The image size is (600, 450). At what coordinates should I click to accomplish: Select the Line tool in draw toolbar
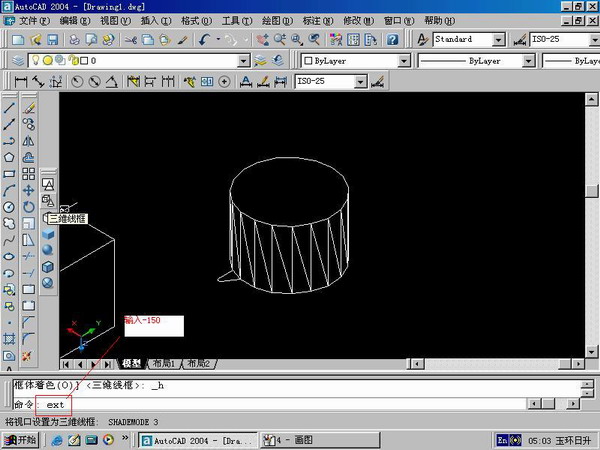(x=9, y=107)
